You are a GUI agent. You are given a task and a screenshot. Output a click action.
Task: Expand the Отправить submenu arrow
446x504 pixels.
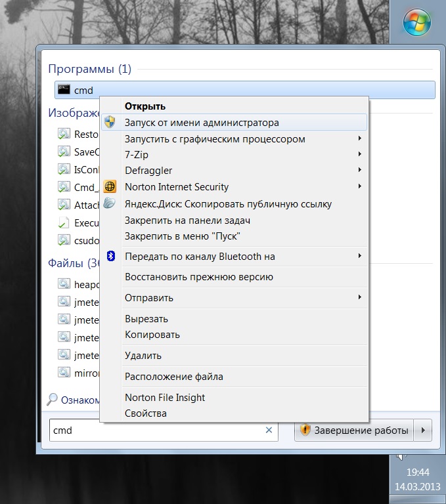pos(360,297)
